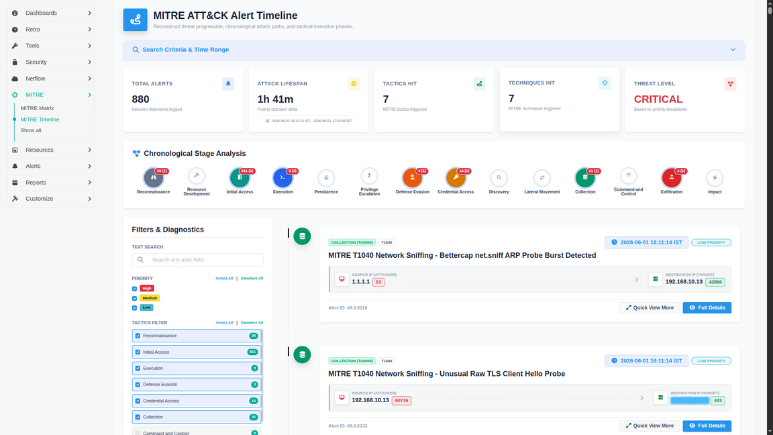
Task: Uncheck the Defense Evasion tactic filter
Action: (x=138, y=385)
